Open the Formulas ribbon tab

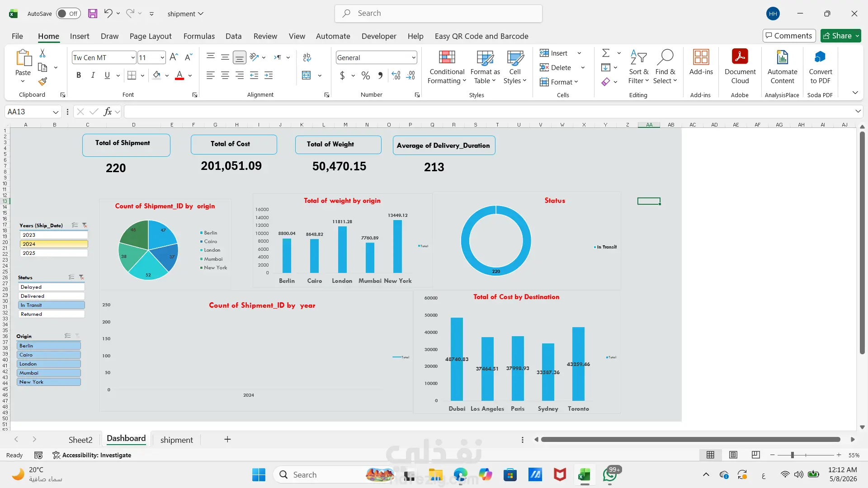tap(199, 36)
